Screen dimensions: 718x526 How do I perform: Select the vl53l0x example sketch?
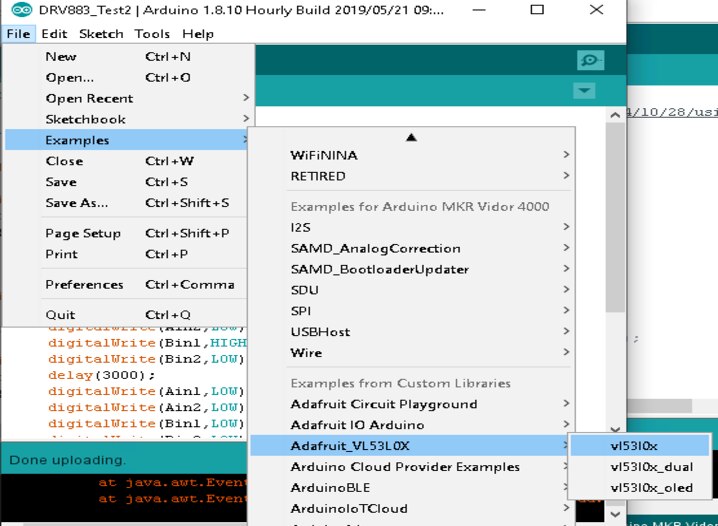pyautogui.click(x=634, y=445)
